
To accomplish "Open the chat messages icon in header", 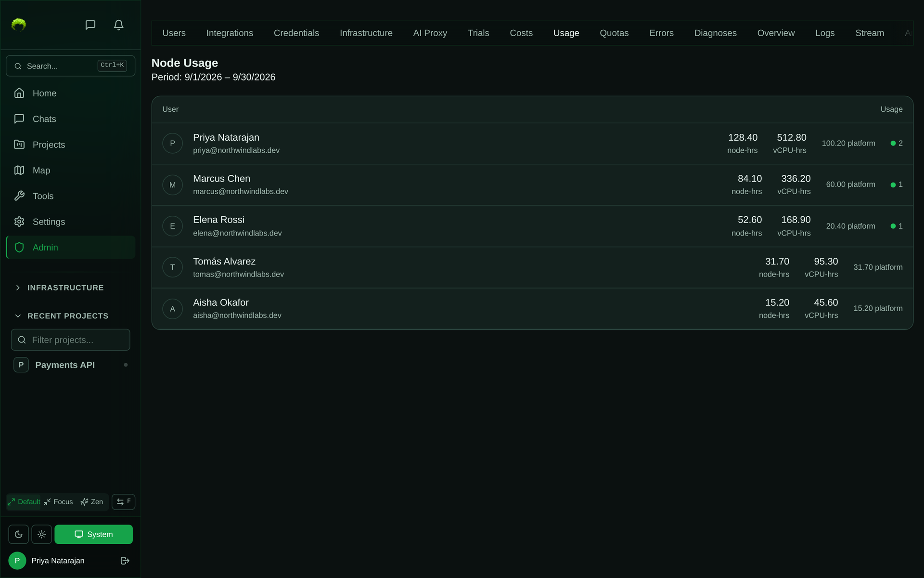I will pyautogui.click(x=90, y=25).
